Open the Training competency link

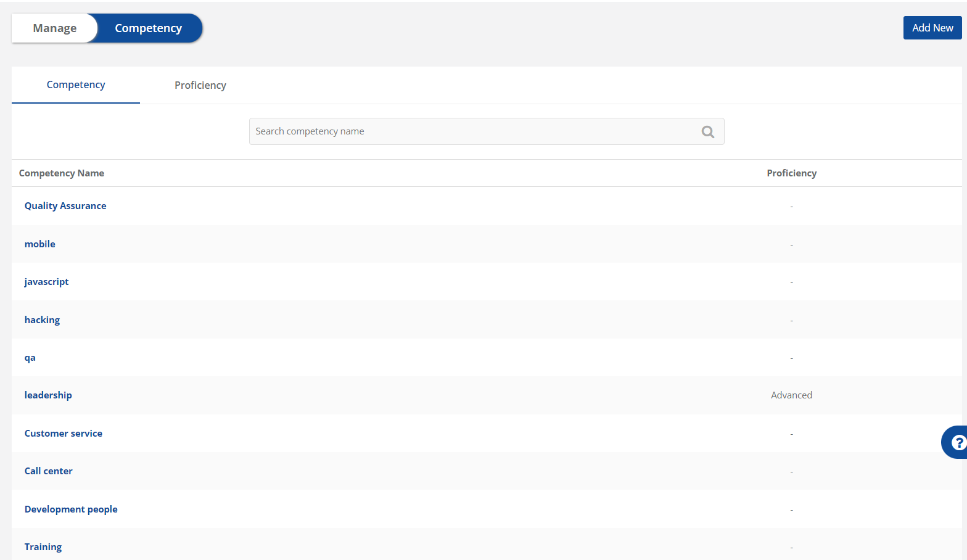[43, 547]
